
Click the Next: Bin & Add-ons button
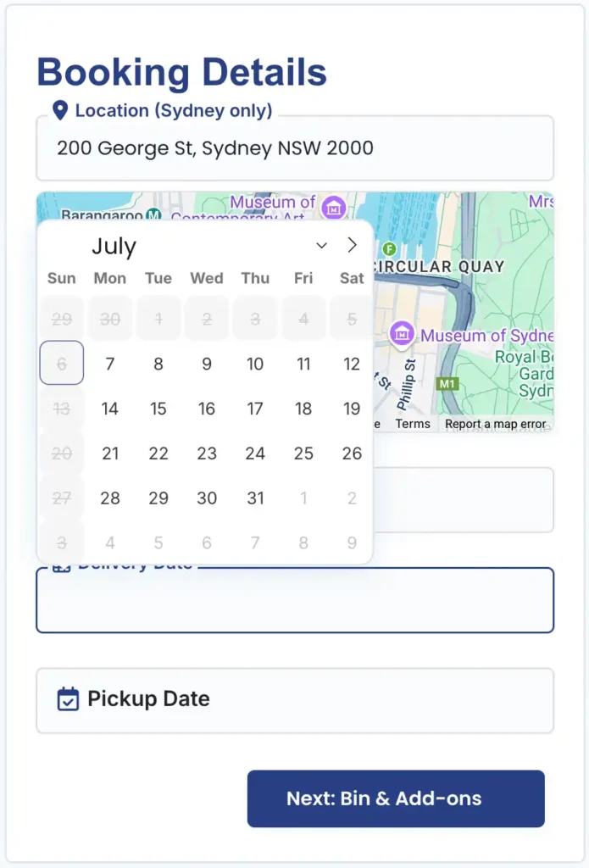point(396,798)
